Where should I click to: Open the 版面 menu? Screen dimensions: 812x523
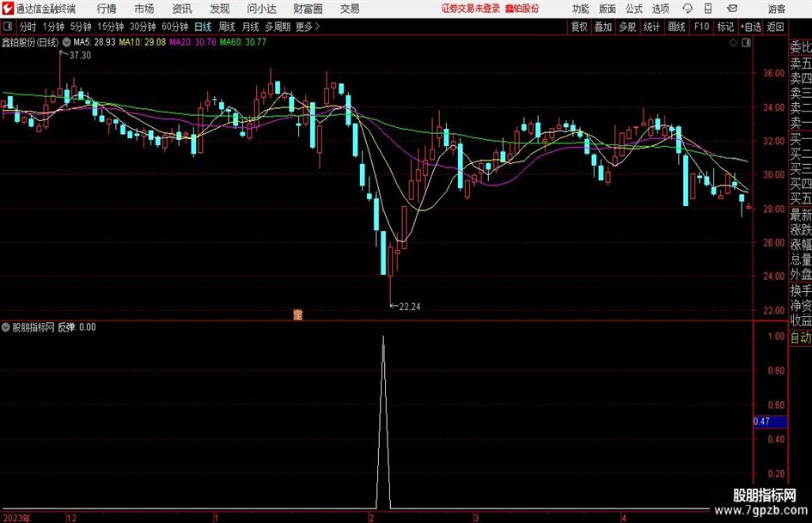pos(607,9)
